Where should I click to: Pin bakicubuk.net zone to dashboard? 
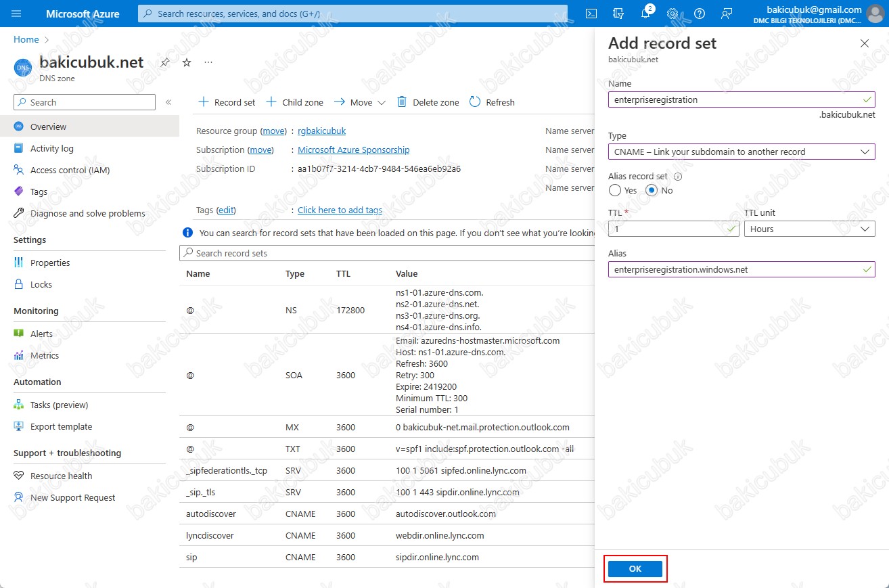pos(165,62)
